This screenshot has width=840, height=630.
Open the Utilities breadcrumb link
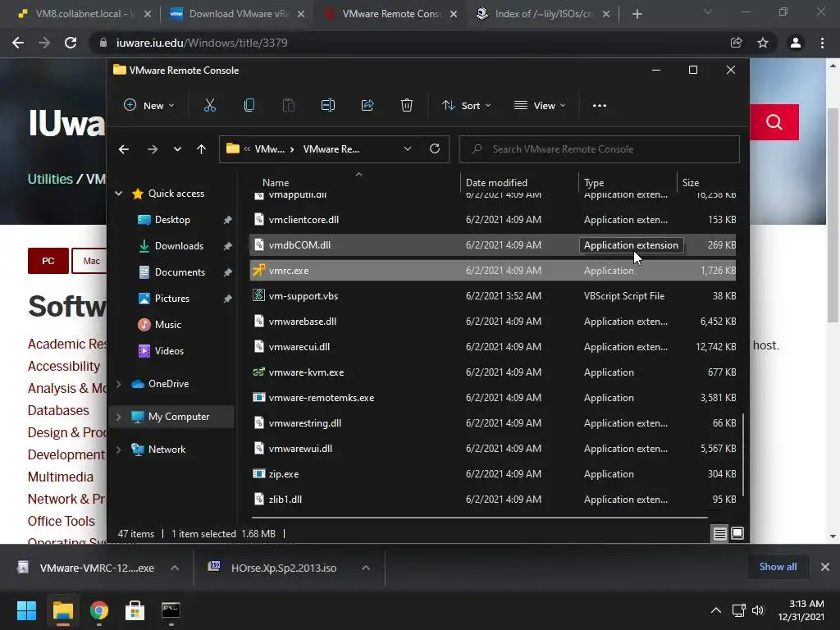(50, 179)
